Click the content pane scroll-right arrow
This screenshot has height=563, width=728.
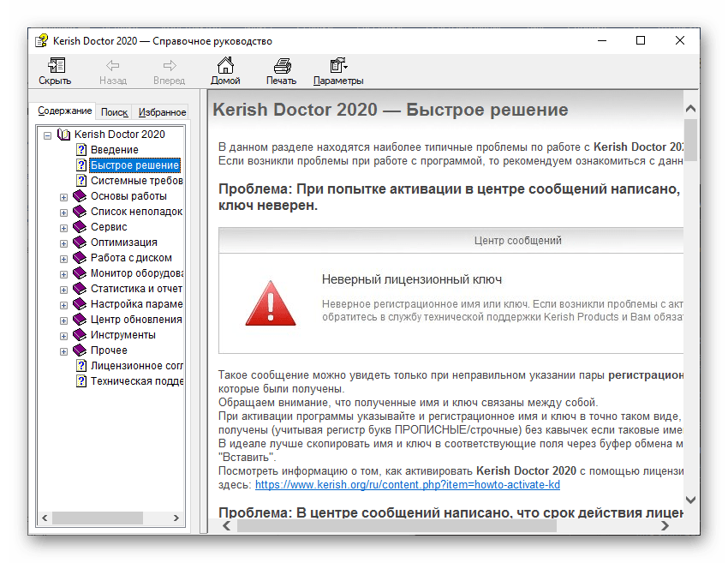665,525
